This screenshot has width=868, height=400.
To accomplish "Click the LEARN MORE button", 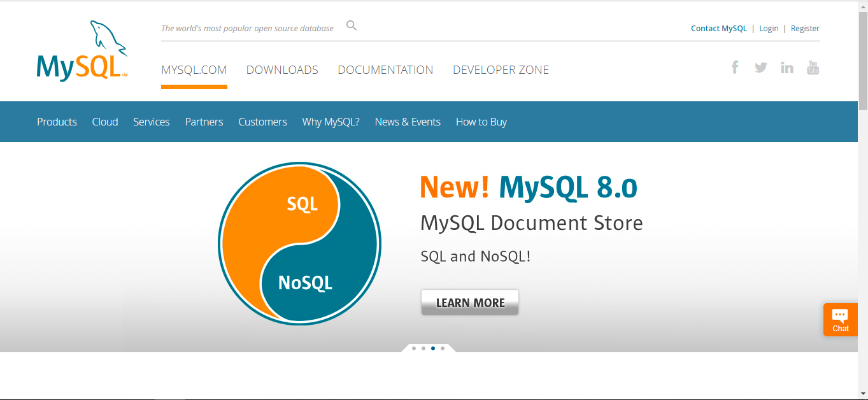I will click(x=470, y=303).
